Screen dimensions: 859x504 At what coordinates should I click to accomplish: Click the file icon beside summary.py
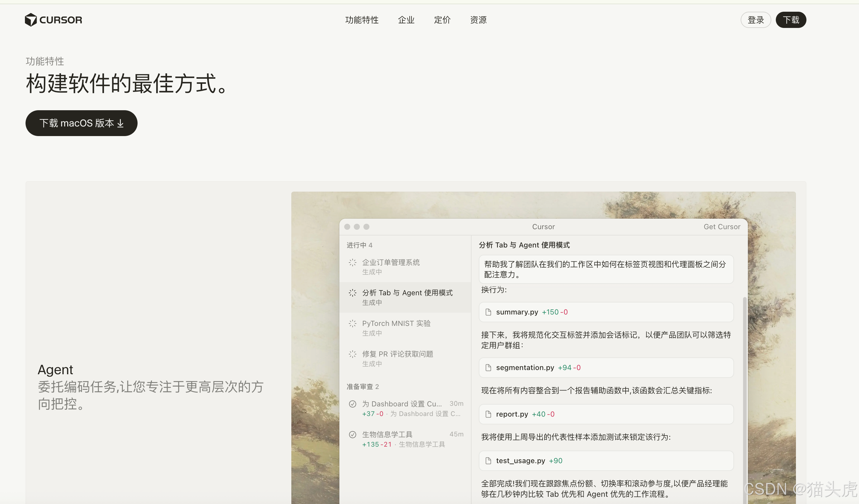tap(488, 312)
